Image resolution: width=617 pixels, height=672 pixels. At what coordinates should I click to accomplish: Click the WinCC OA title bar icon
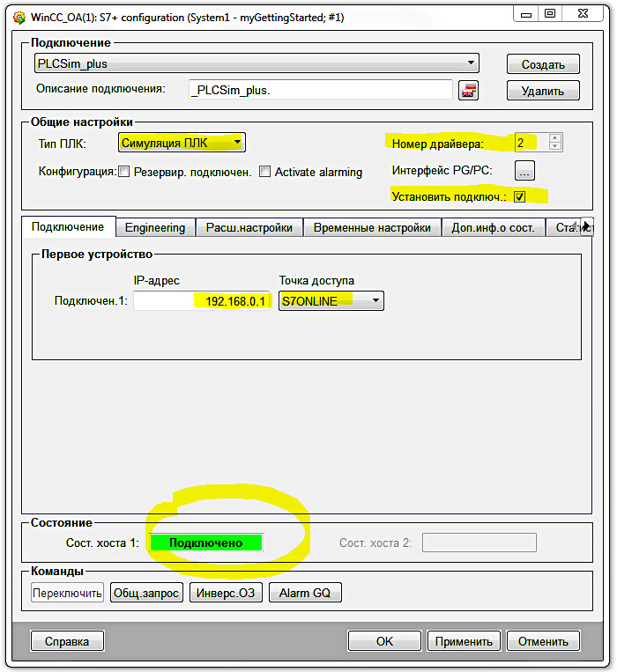tap(19, 18)
